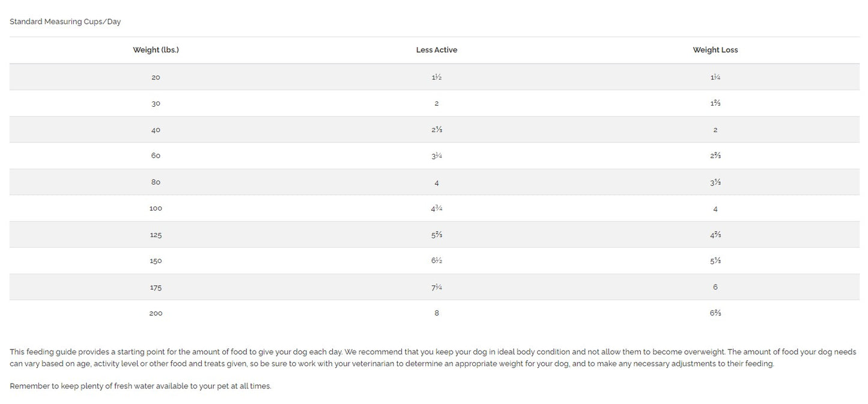Click the 40 lbs weight row
This screenshot has width=868, height=404.
point(434,130)
